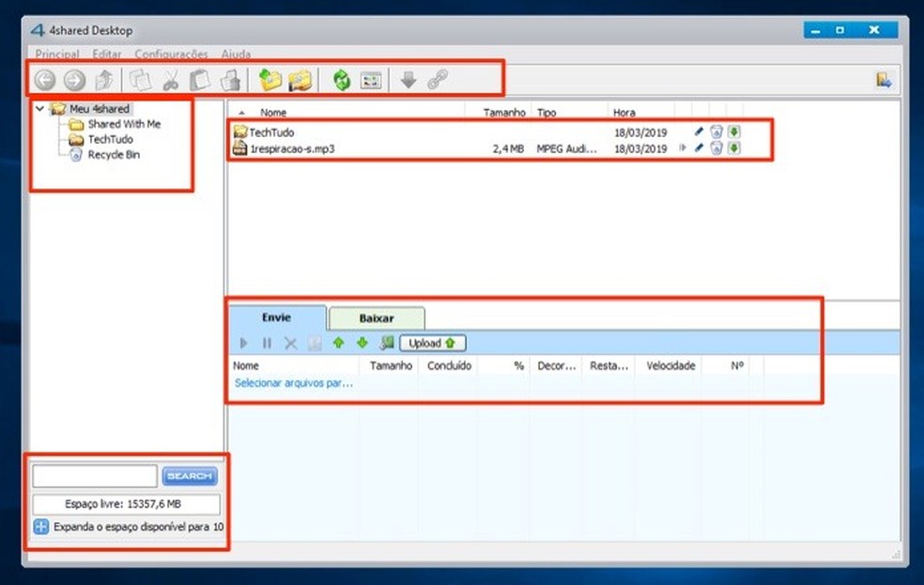The width and height of the screenshot is (924, 585).
Task: Click the download icon for 1respiracao-s.mp3
Action: coord(733,147)
